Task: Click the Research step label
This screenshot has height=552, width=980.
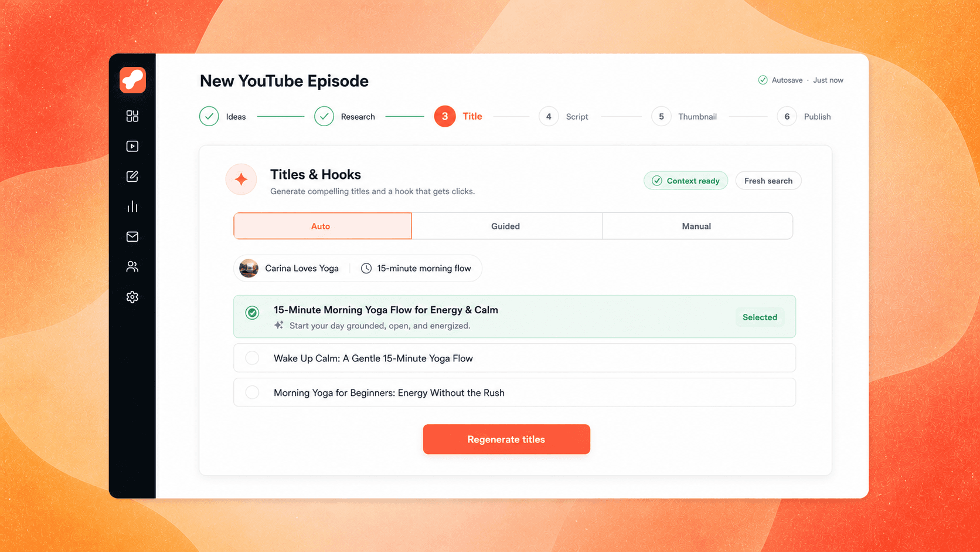Action: [x=358, y=117]
